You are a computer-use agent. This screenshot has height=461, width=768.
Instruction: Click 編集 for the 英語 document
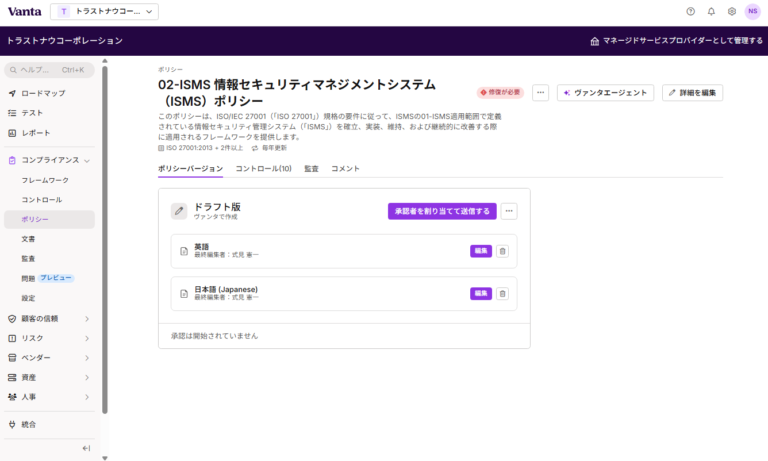click(x=481, y=251)
